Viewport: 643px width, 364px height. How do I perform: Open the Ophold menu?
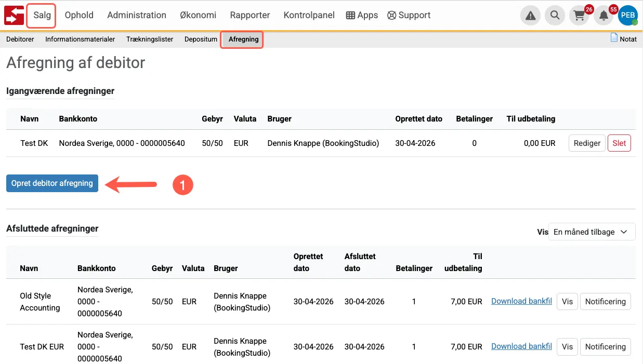(x=79, y=15)
